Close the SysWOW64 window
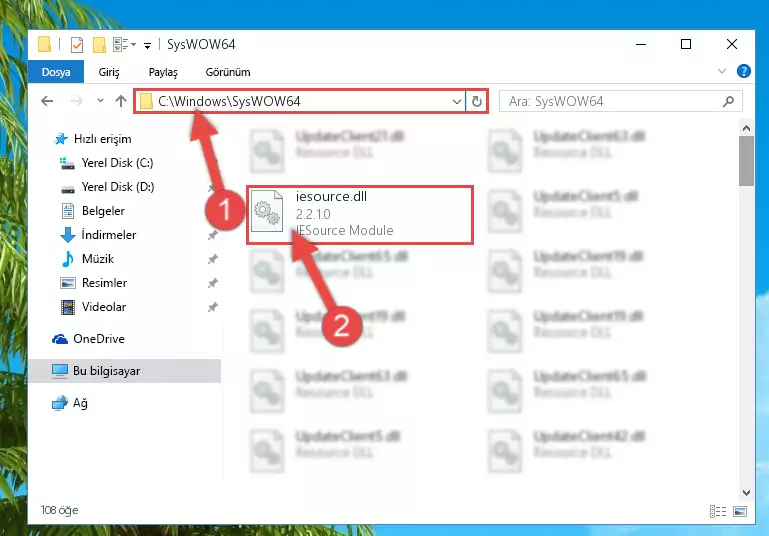This screenshot has width=769, height=536. tap(731, 44)
